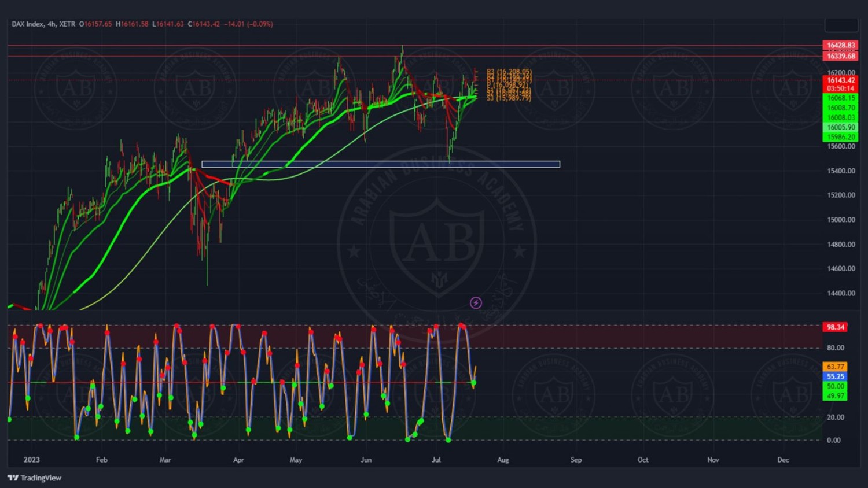Image resolution: width=868 pixels, height=488 pixels.
Task: Click the Feb label on time axis
Action: (102, 460)
